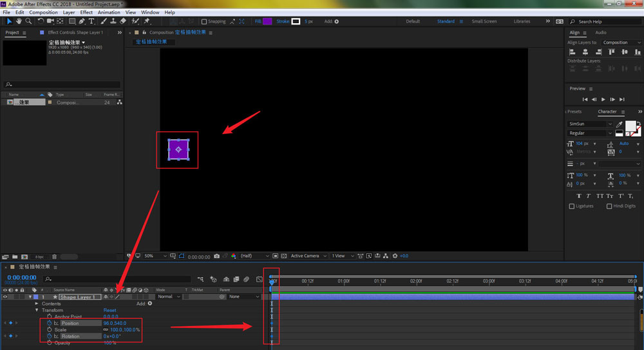Select the Hand tool
The image size is (644, 350).
19,21
